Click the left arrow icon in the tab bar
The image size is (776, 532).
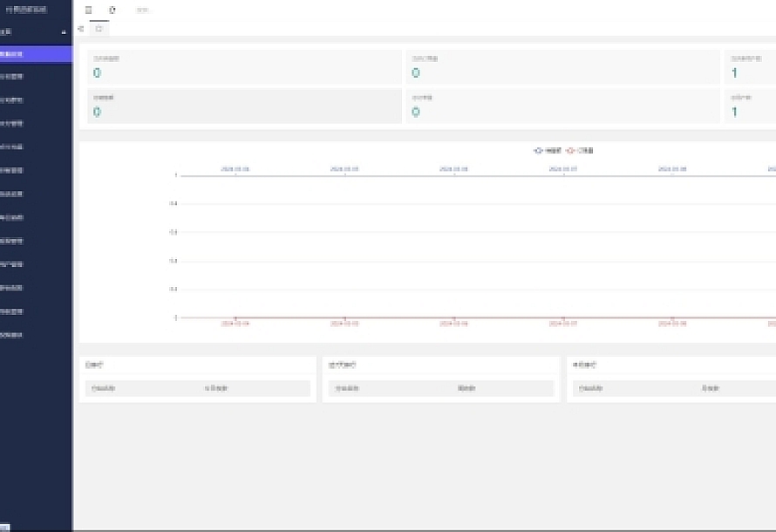pyautogui.click(x=81, y=29)
